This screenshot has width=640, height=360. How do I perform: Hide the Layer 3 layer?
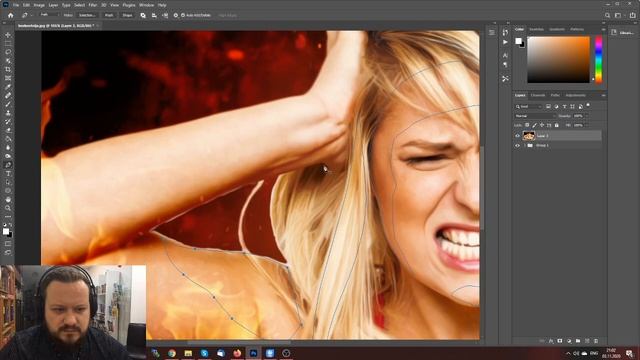(x=517, y=136)
